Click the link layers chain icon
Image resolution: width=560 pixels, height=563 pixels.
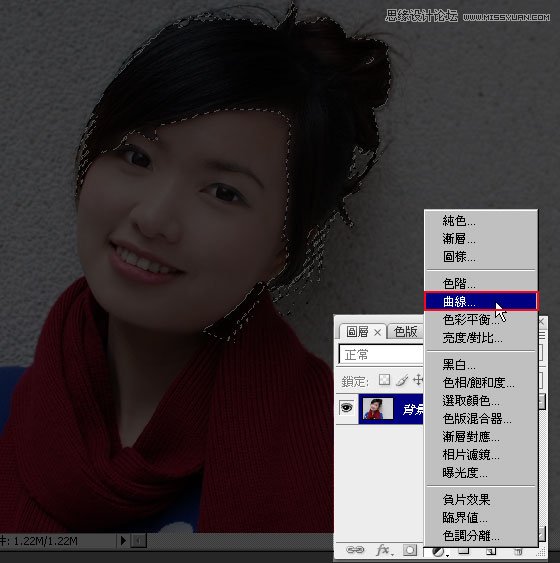click(355, 550)
